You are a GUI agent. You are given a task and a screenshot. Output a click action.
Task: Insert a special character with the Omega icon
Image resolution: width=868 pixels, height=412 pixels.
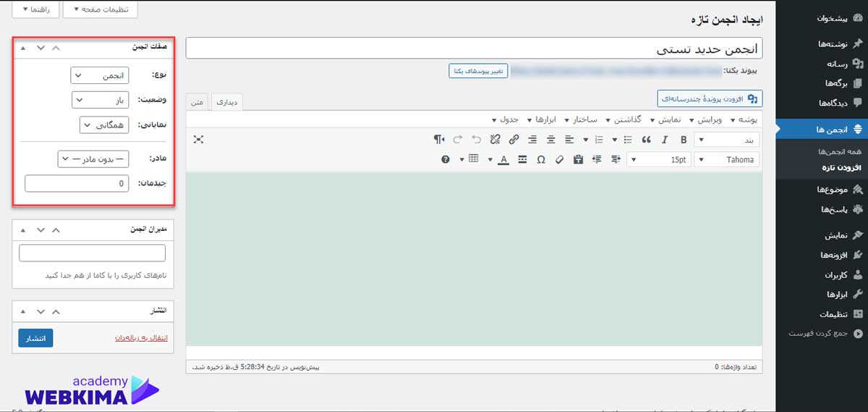point(541,159)
